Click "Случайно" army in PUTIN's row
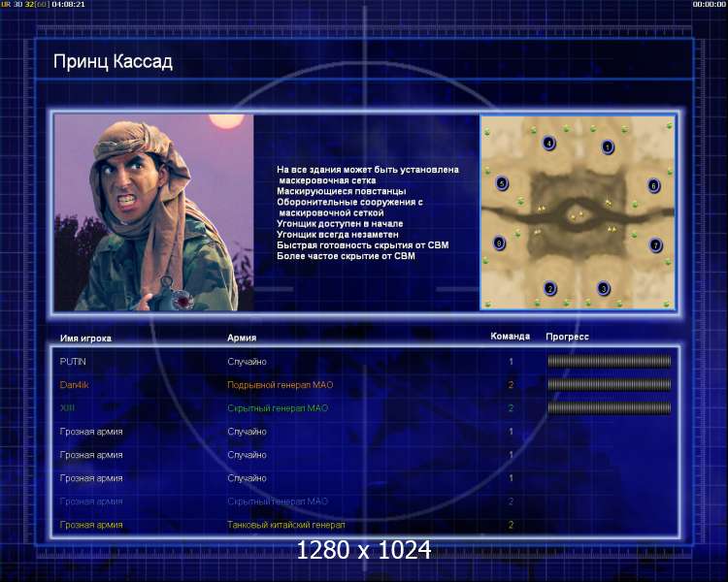Screen dimensions: 728x582 point(247,362)
